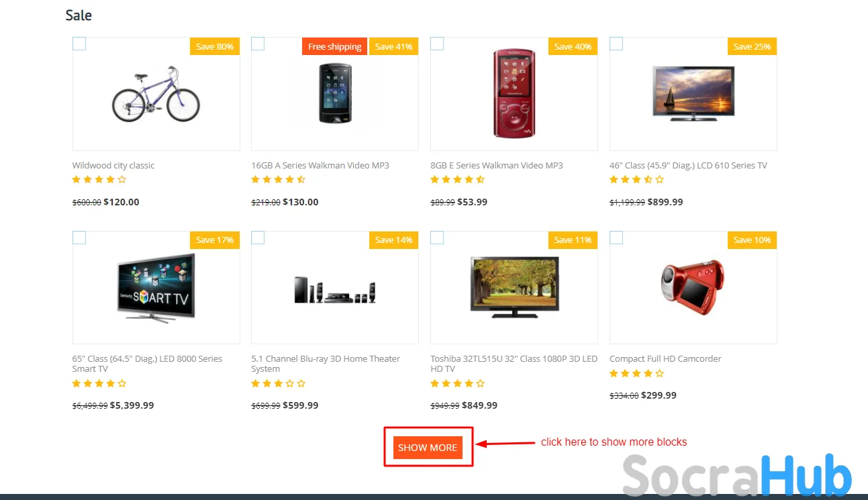Viewport: 868px width, 500px height.
Task: Check the box on 8GB E Series Walkman
Action: [437, 44]
